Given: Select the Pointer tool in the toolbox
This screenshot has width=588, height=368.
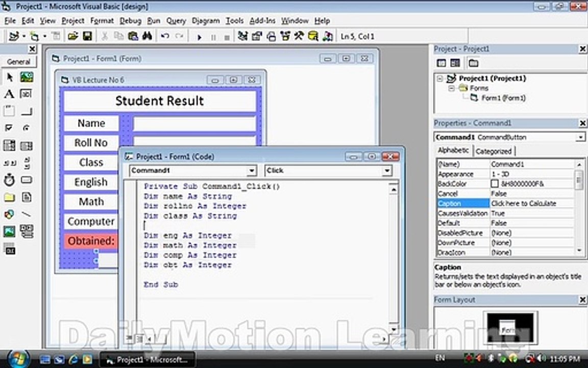Looking at the screenshot, I should pos(9,77).
